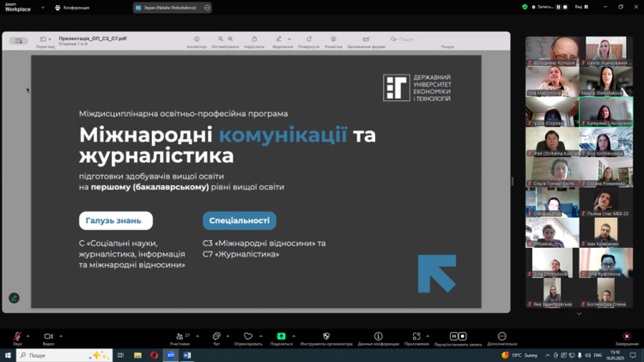Open the Дополнительно more options icon
Viewport: 644px width, 362px height.
(502, 337)
